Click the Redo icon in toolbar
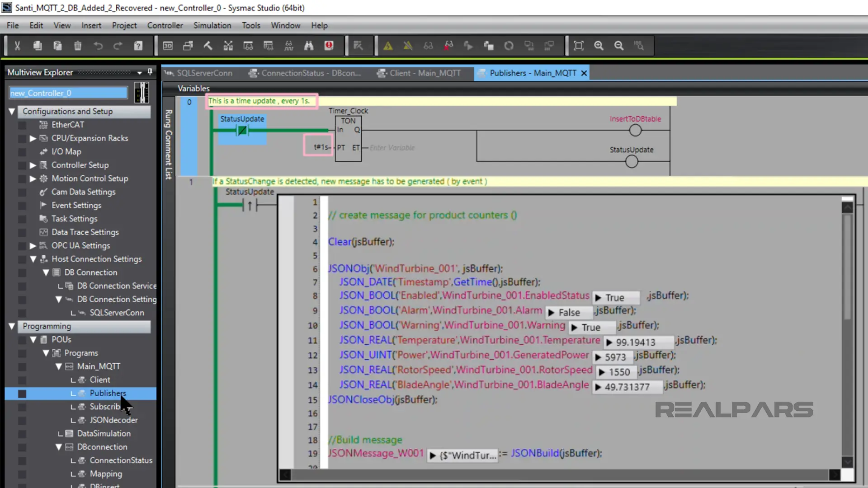Viewport: 868px width, 488px height. (118, 46)
